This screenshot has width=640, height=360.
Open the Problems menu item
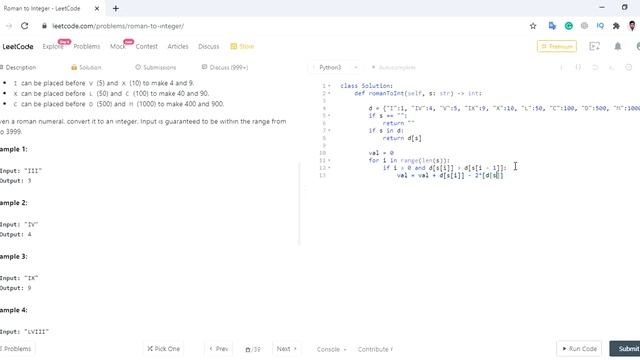pos(87,47)
